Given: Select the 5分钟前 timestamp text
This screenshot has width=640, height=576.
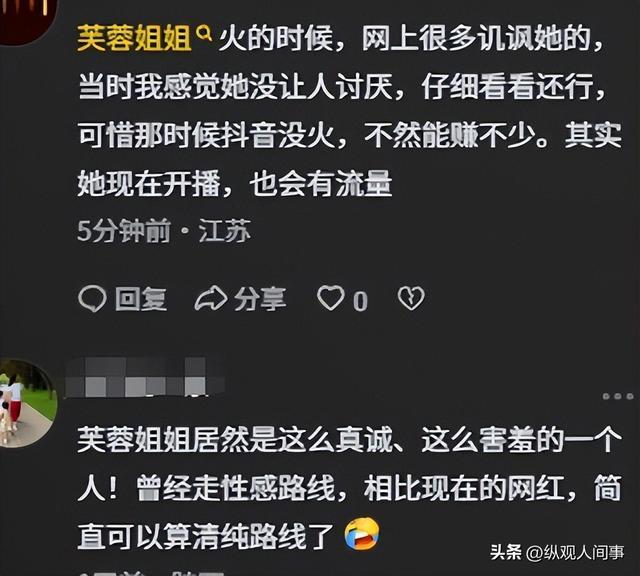Looking at the screenshot, I should tap(124, 231).
